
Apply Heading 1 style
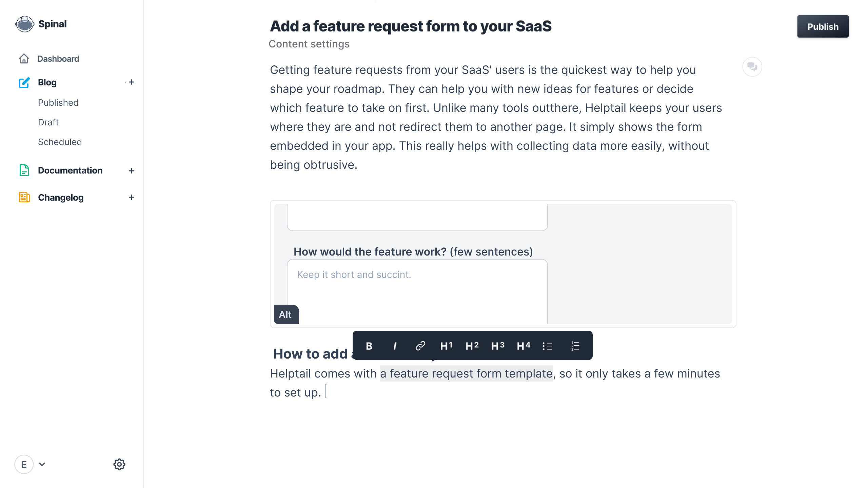[446, 346]
